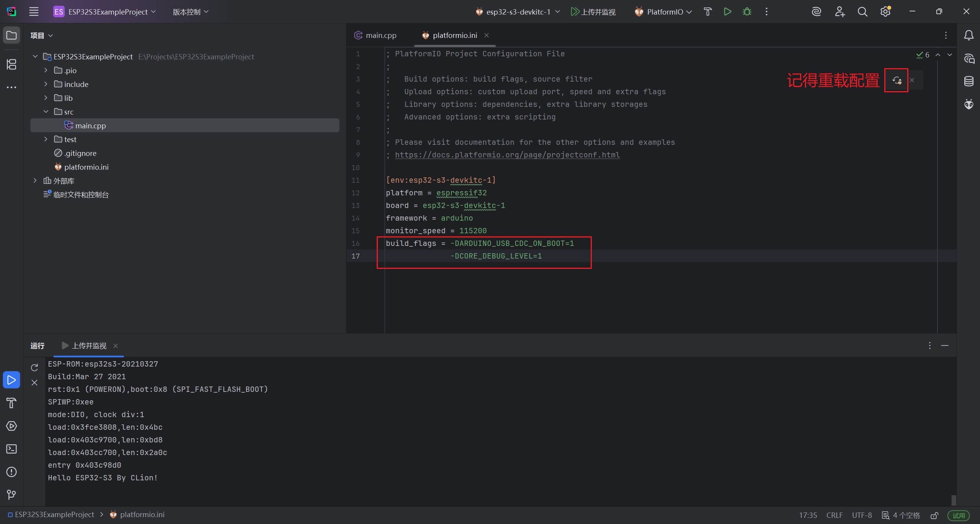Viewport: 980px width, 524px height.
Task: Click the reload PlatformIO configuration icon
Action: [x=897, y=80]
